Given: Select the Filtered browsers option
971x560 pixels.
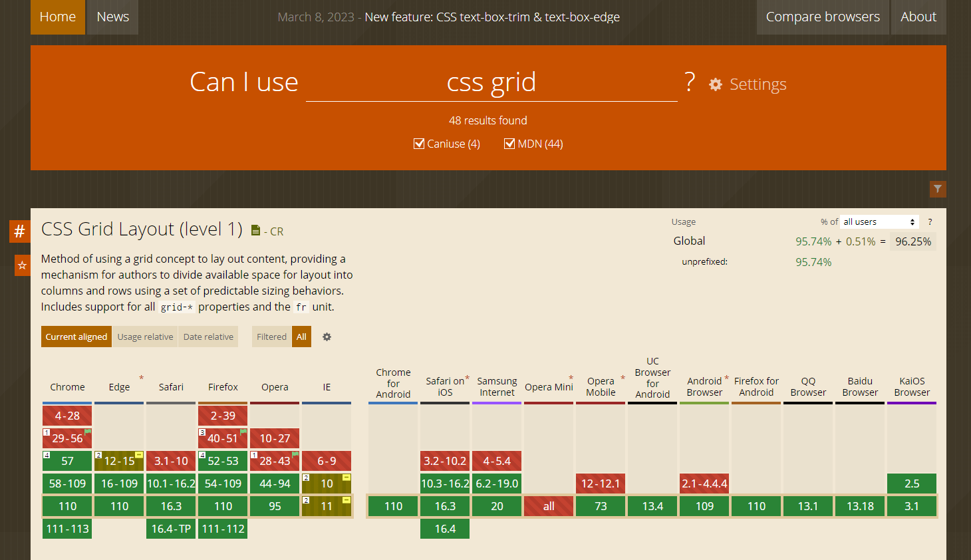Looking at the screenshot, I should tap(271, 337).
